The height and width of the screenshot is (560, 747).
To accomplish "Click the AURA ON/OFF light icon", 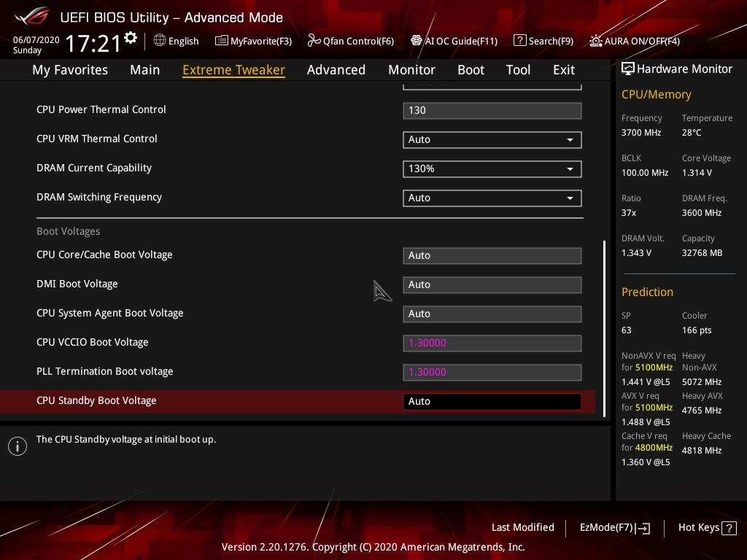I will pos(595,41).
